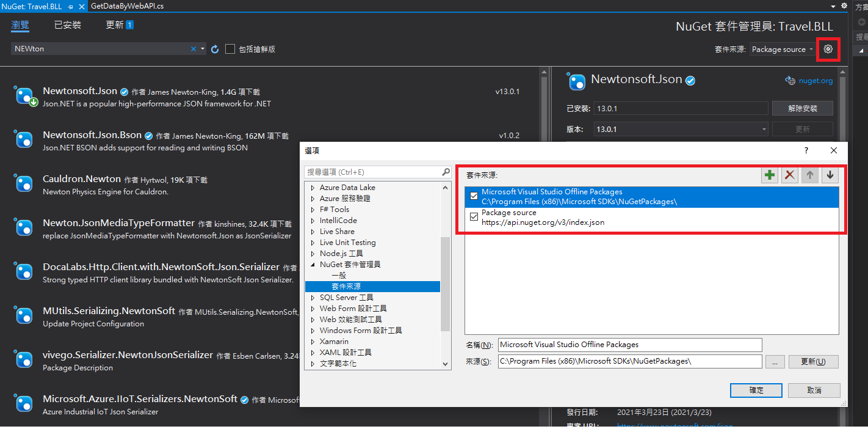
Task: Open the Package source dropdown
Action: point(783,49)
